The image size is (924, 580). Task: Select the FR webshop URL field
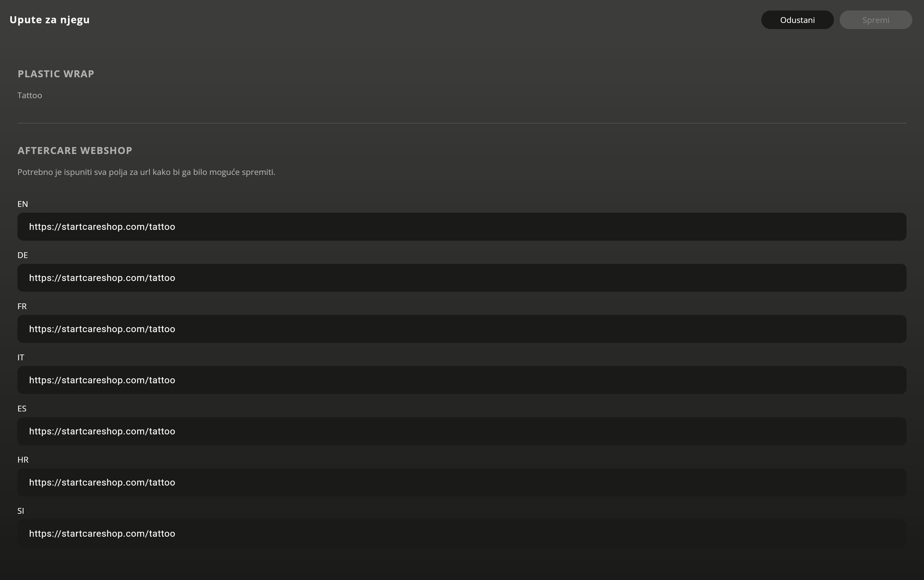coord(461,329)
